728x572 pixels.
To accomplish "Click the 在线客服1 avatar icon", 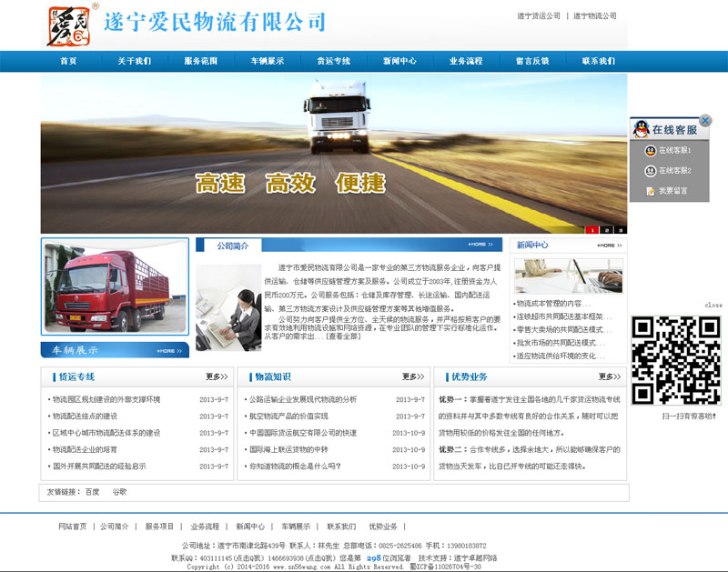I will (650, 150).
